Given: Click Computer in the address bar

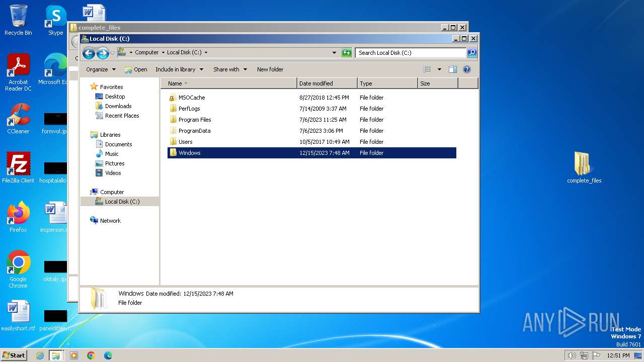Looking at the screenshot, I should coord(146,52).
